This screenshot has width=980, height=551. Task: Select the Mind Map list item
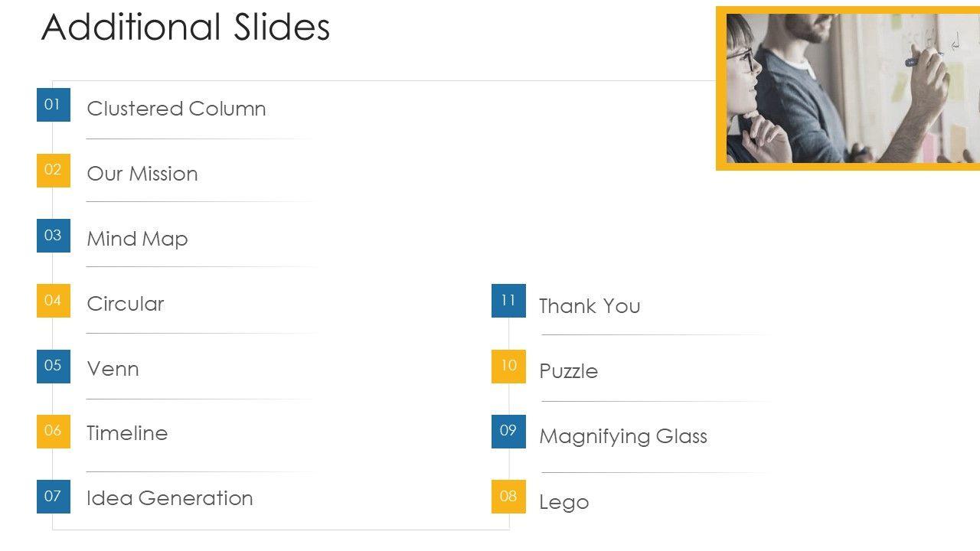tap(137, 239)
